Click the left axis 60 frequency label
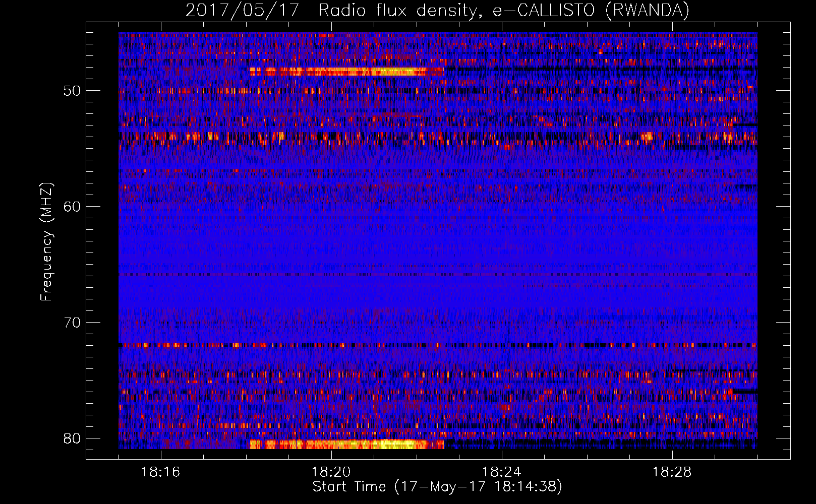The height and width of the screenshot is (504, 816). coord(72,207)
